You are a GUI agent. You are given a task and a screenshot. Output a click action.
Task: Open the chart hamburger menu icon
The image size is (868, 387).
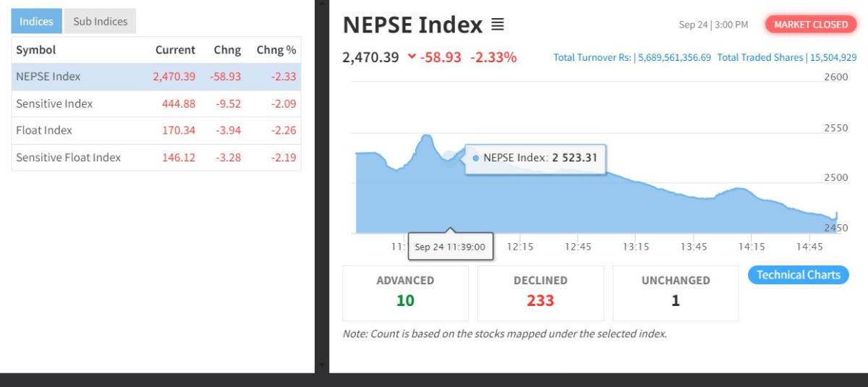498,25
